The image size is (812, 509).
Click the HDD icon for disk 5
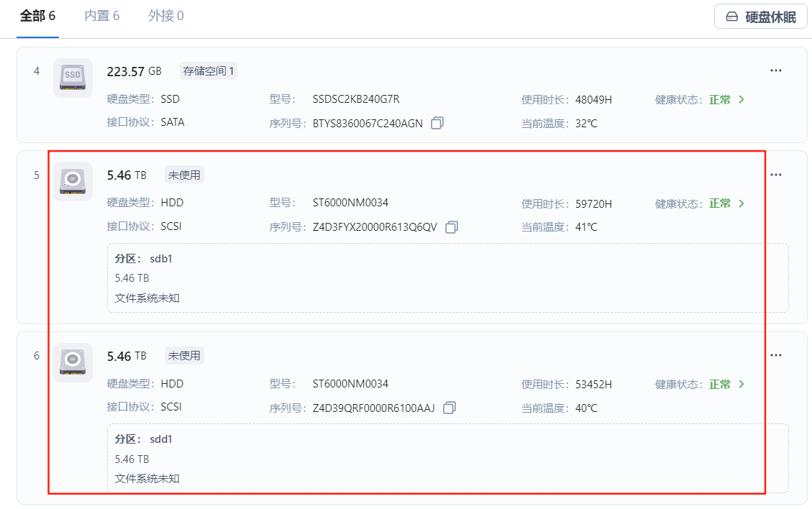tap(73, 181)
